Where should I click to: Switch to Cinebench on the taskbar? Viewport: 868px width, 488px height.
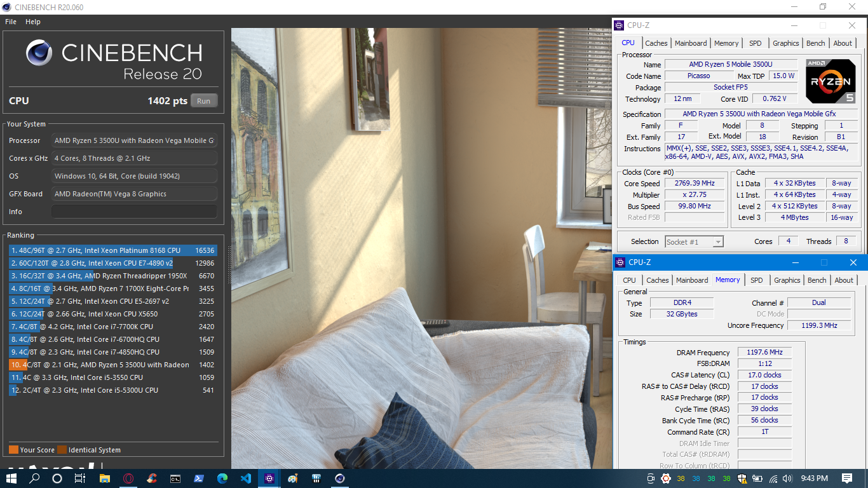(340, 478)
